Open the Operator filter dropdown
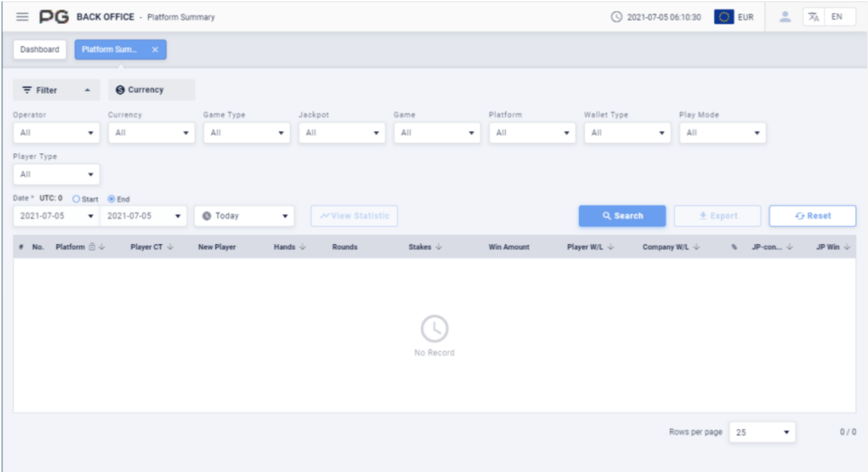Screen dimensions: 868x472 tap(55, 132)
